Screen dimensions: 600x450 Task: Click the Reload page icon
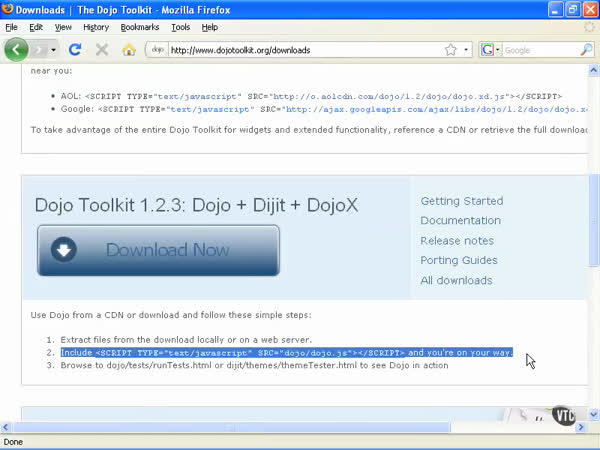(x=75, y=49)
